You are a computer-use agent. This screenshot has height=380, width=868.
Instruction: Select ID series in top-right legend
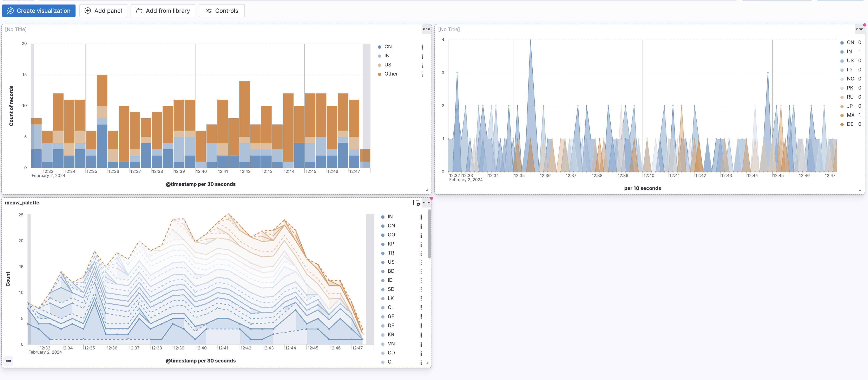click(849, 70)
